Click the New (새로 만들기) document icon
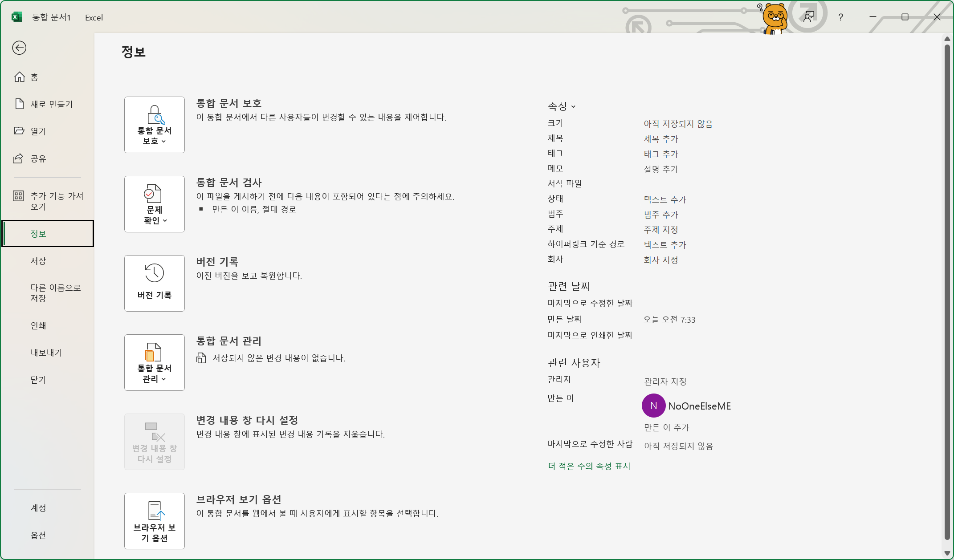Image resolution: width=954 pixels, height=560 pixels. pyautogui.click(x=20, y=104)
